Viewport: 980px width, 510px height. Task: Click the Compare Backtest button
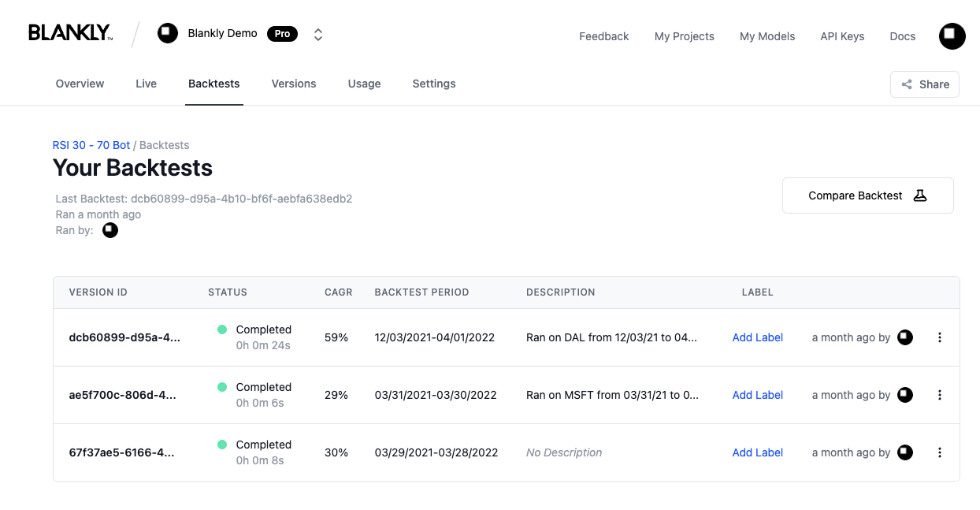(x=867, y=195)
